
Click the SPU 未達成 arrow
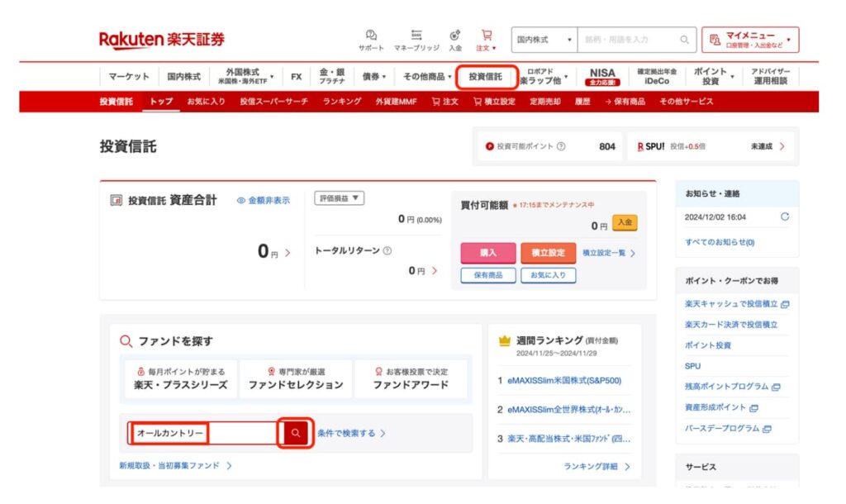click(x=782, y=146)
